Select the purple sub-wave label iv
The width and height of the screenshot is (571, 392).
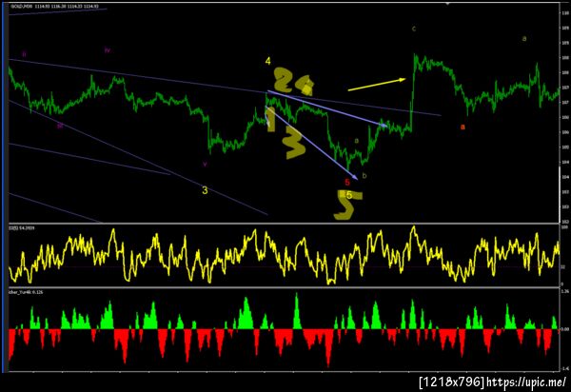(x=107, y=50)
